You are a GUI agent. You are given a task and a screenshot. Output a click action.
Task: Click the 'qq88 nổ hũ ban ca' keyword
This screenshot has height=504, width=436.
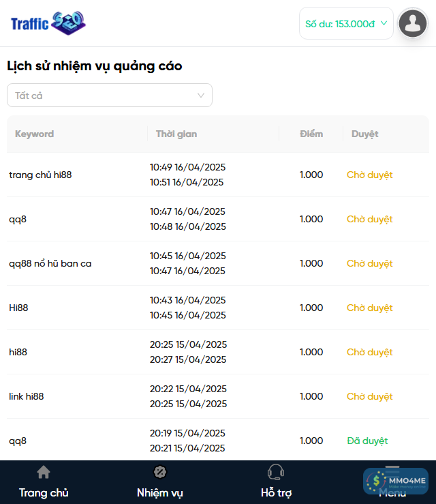tap(50, 263)
